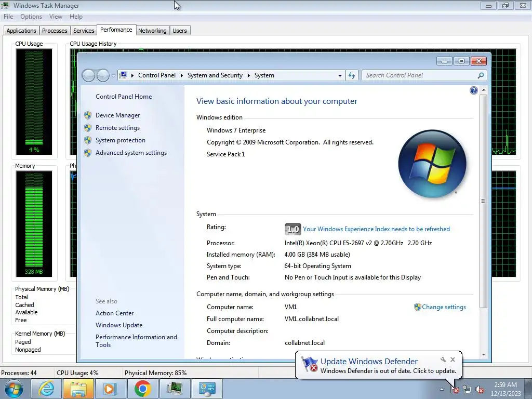Open the Device Manager link
Screen dimensions: 532x399
(117, 115)
